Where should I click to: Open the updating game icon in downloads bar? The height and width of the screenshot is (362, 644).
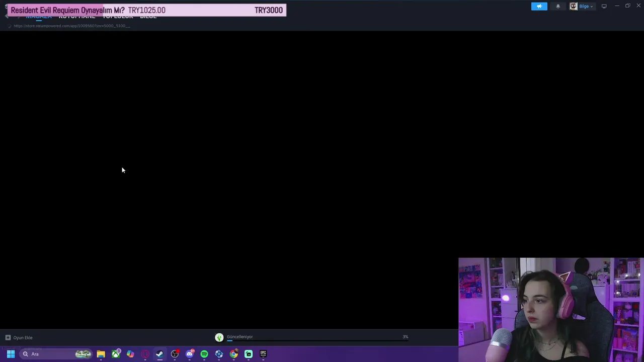(x=219, y=337)
